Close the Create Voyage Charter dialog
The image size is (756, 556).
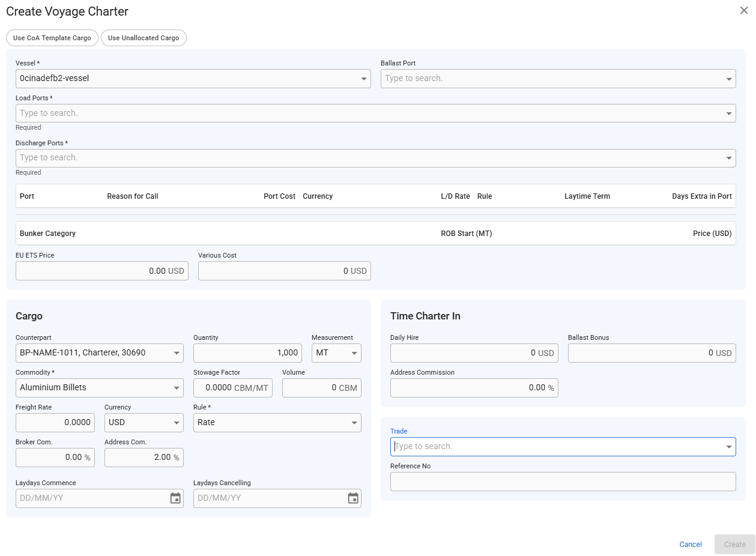pos(744,10)
